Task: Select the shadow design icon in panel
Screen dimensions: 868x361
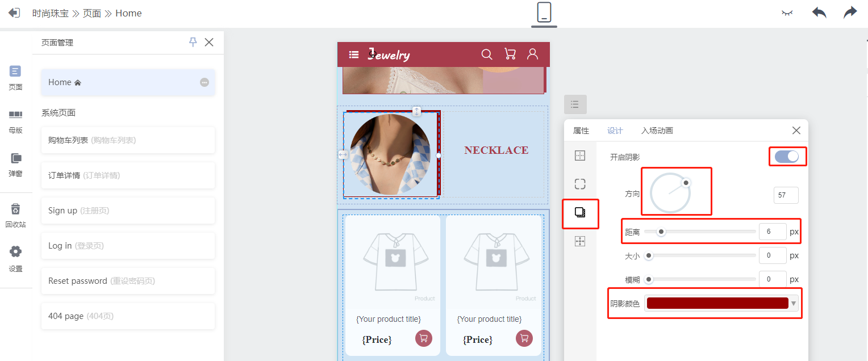Action: click(580, 213)
